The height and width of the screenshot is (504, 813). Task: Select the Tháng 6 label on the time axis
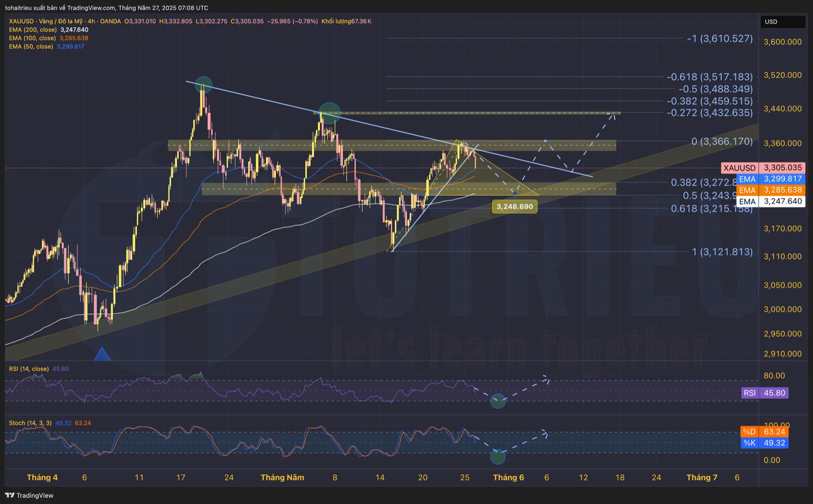pos(508,477)
